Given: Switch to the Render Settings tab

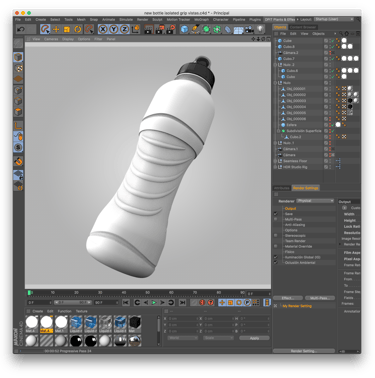Looking at the screenshot, I should [306, 188].
